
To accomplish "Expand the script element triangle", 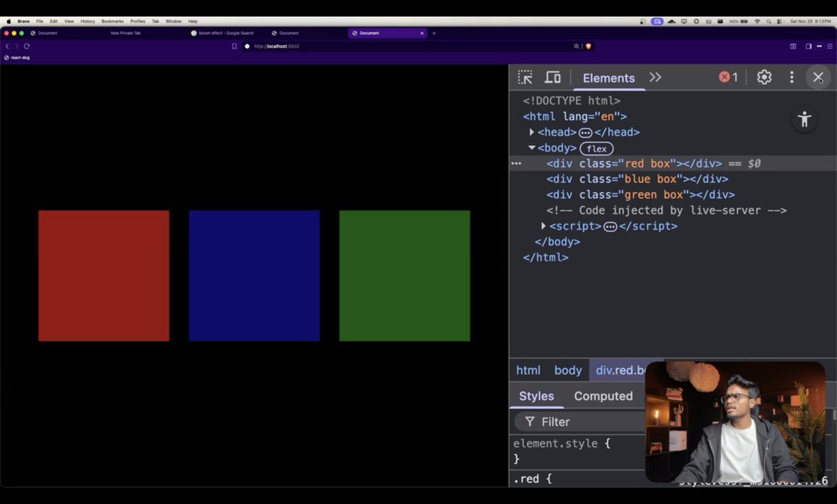I will 543,226.
